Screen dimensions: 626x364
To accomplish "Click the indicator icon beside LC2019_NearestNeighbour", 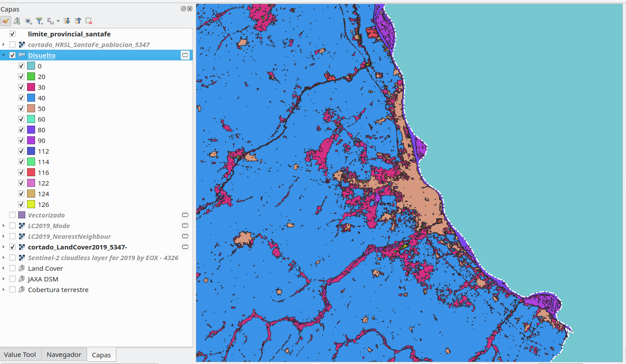I will 185,236.
